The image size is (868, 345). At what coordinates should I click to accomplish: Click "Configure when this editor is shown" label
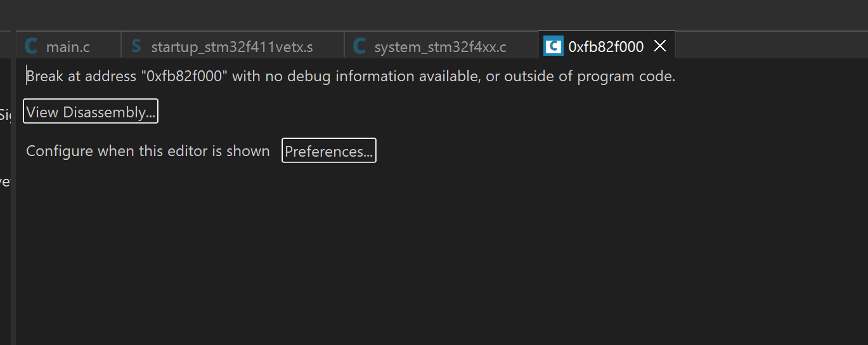click(148, 151)
